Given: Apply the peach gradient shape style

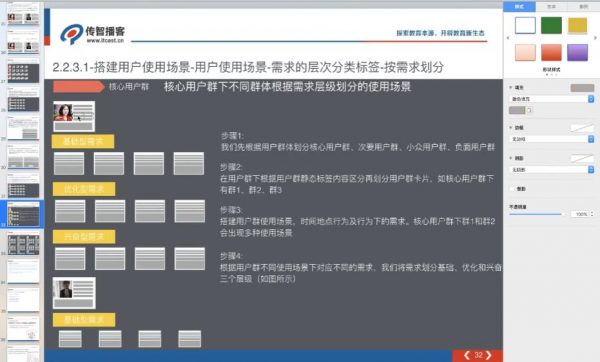Looking at the screenshot, I should pyautogui.click(x=525, y=52).
